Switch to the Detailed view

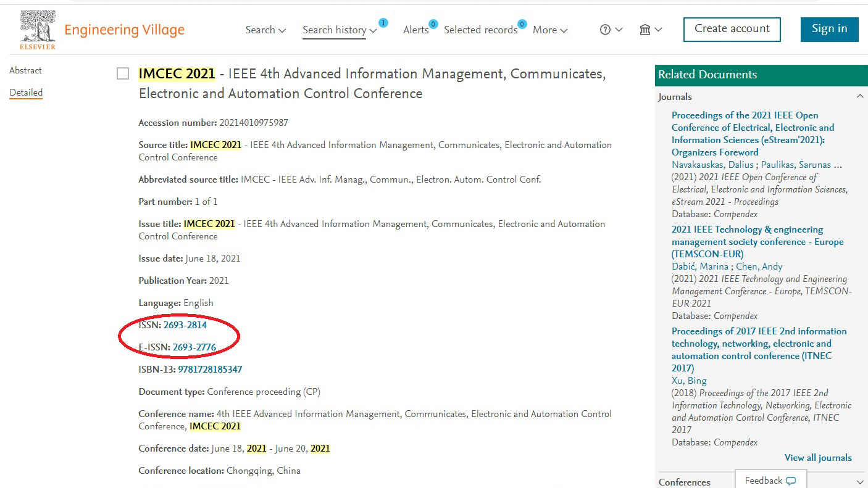point(26,93)
